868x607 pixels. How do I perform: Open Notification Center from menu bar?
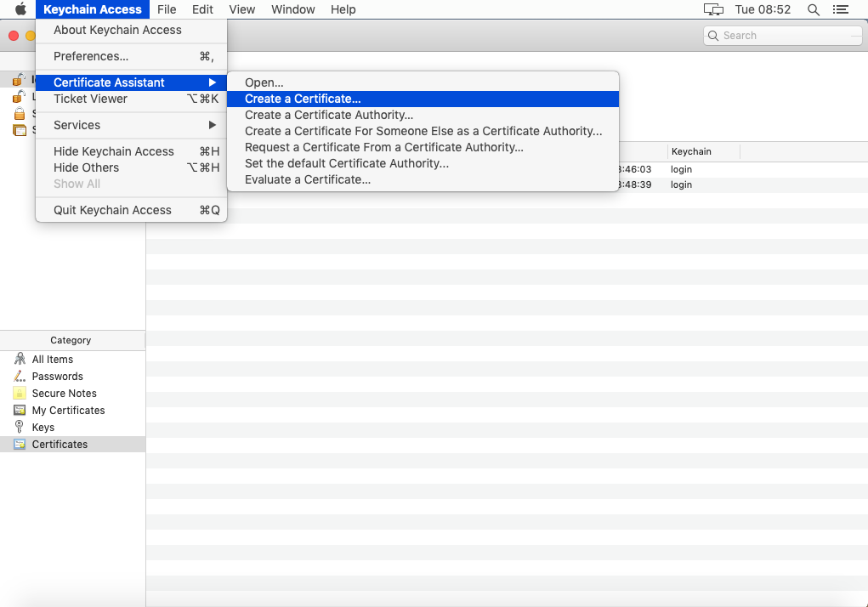pos(841,9)
